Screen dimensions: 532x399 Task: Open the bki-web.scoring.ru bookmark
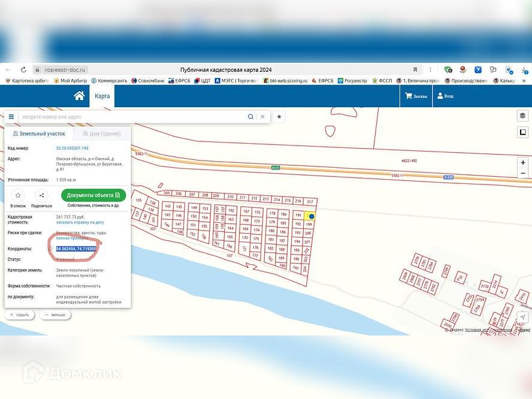click(x=285, y=81)
